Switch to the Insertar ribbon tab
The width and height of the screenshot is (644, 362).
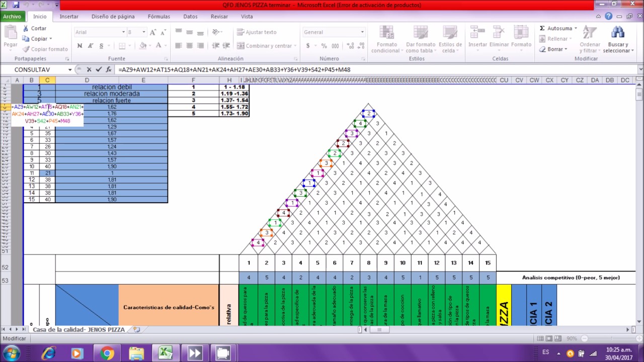pyautogui.click(x=69, y=16)
